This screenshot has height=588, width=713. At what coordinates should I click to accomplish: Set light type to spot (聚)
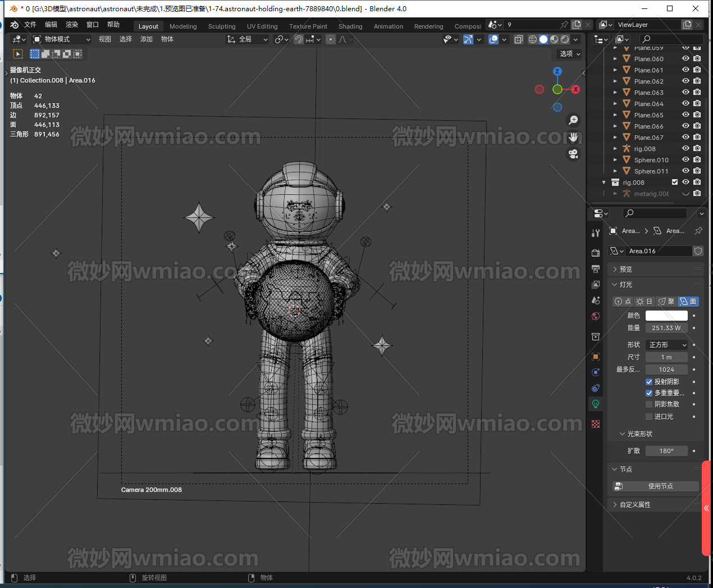666,302
